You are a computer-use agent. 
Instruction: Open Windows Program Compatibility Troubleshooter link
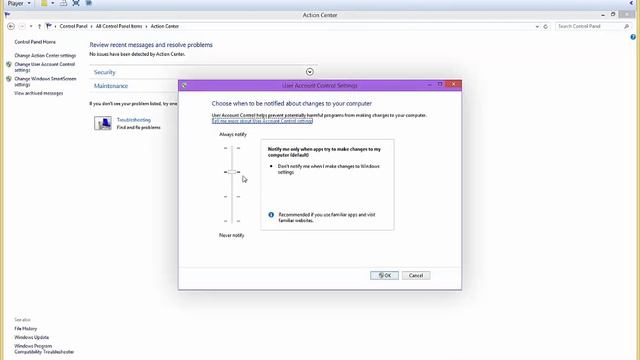click(x=44, y=349)
